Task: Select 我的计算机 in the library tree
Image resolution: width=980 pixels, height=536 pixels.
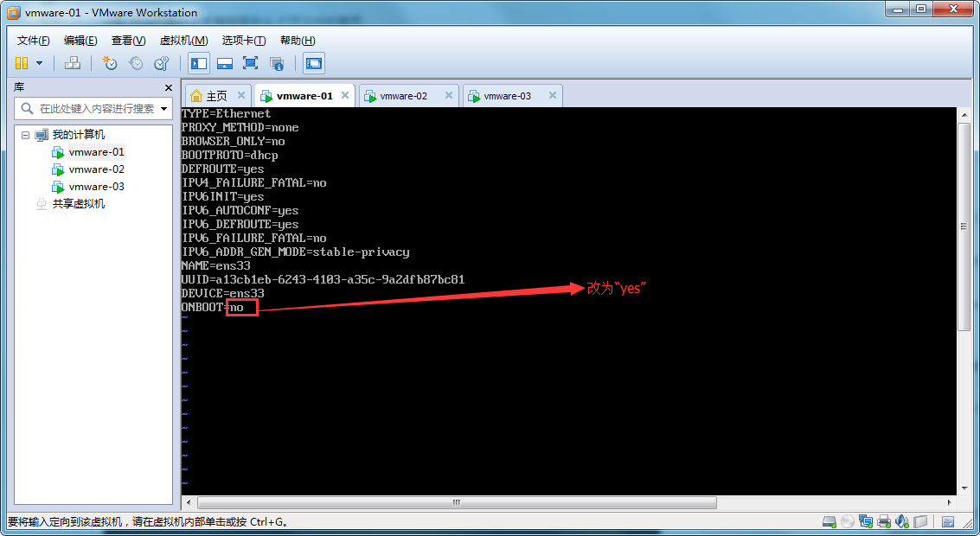Action: 79,135
